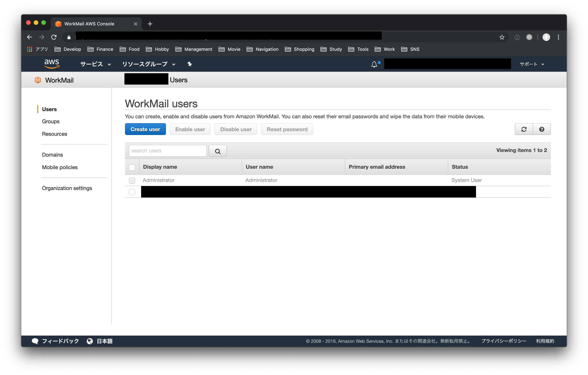Click the notifications bell icon
The width and height of the screenshot is (588, 375).
pos(374,64)
